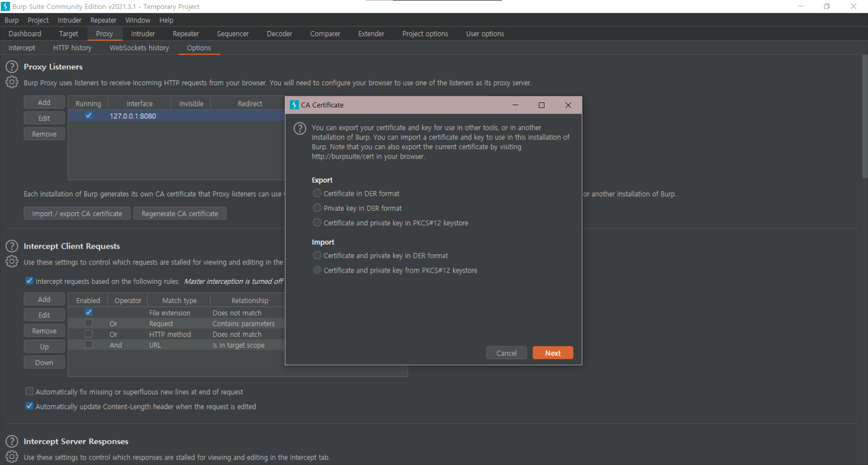Viewport: 868px width, 465px height.
Task: Click Import / export CA certificate button
Action: (x=77, y=214)
